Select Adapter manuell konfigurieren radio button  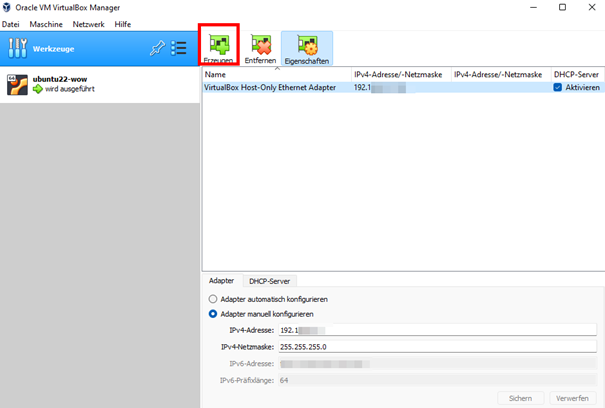pyautogui.click(x=213, y=314)
